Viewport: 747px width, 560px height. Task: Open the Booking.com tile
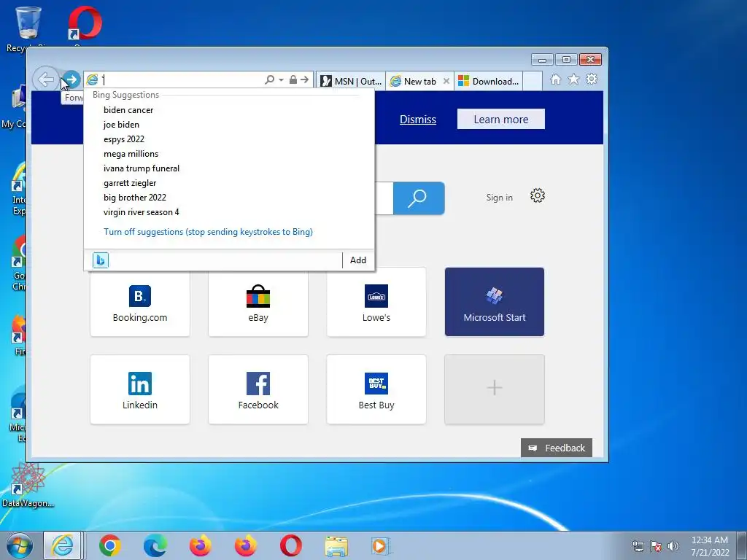[x=140, y=302]
